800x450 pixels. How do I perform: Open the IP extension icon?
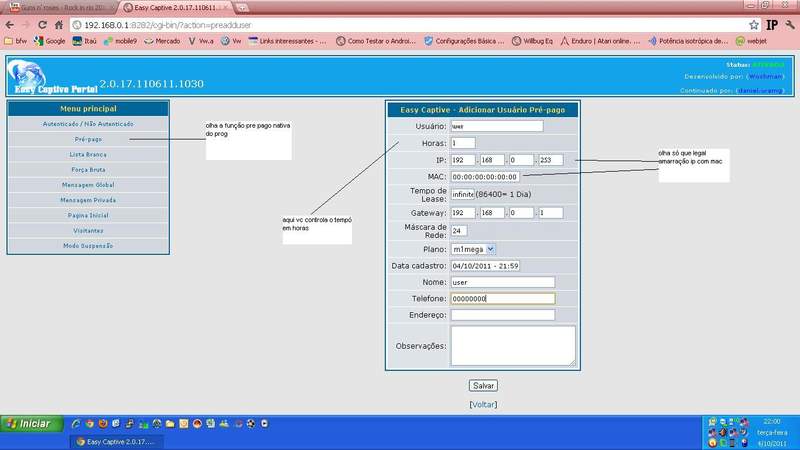click(x=771, y=25)
